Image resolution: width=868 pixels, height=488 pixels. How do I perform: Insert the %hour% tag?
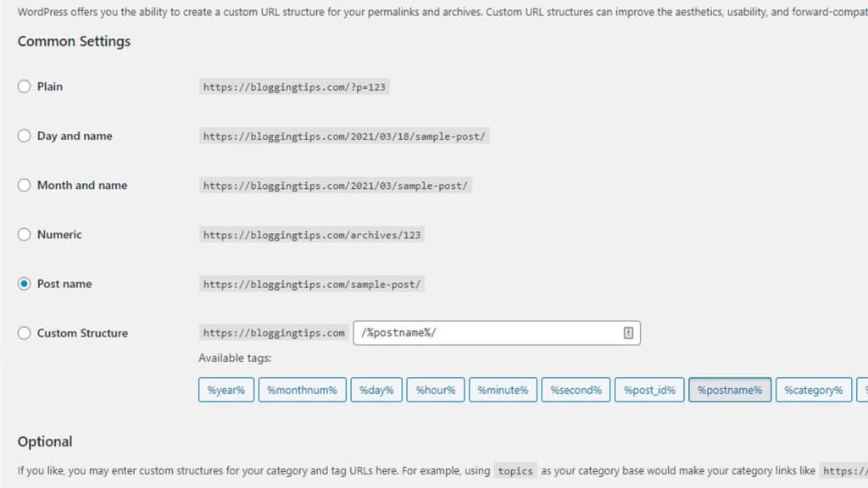coord(436,390)
